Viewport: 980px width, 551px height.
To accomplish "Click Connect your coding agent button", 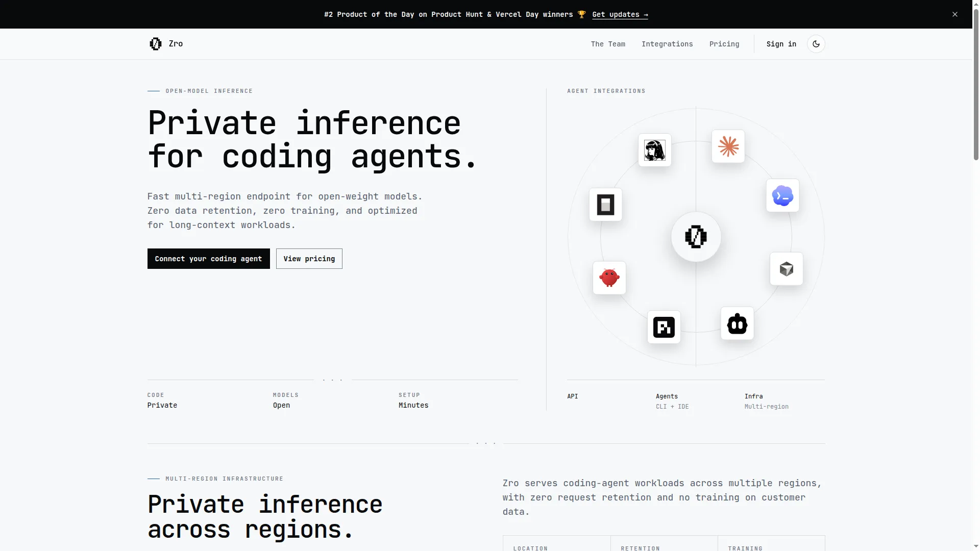I will point(208,259).
